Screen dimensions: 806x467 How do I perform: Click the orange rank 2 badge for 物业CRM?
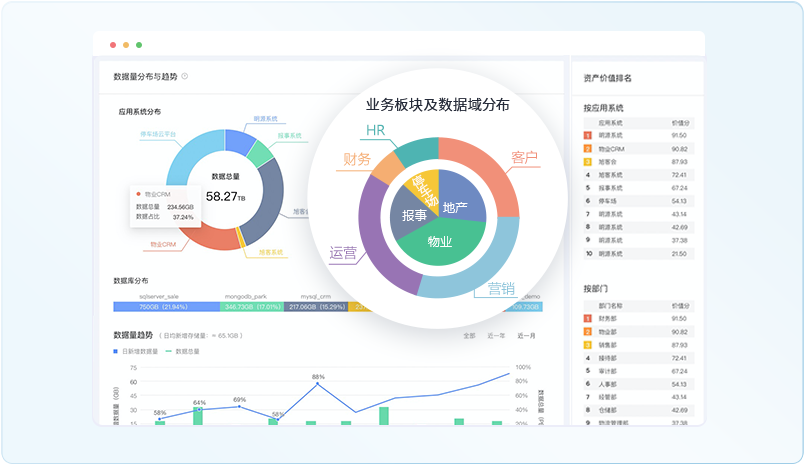[x=588, y=148]
